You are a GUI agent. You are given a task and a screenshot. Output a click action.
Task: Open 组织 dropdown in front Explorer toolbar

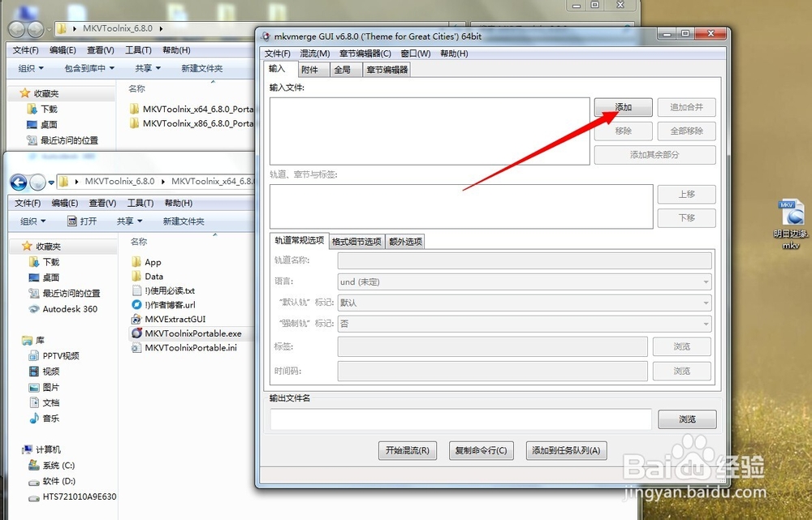point(32,221)
